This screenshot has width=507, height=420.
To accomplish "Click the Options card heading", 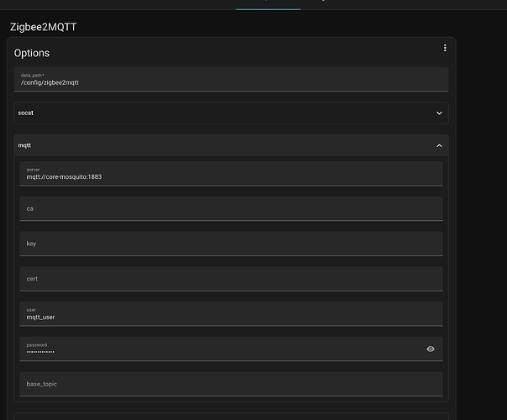I will click(x=32, y=53).
